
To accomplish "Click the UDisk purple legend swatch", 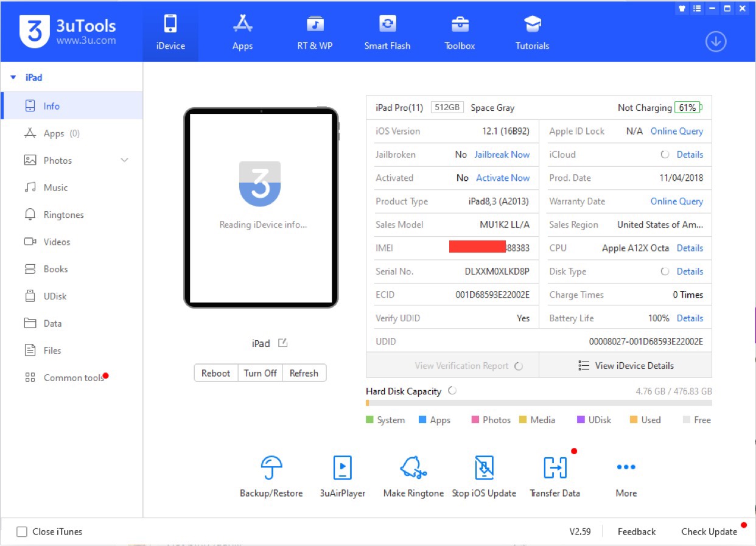I will [x=581, y=419].
